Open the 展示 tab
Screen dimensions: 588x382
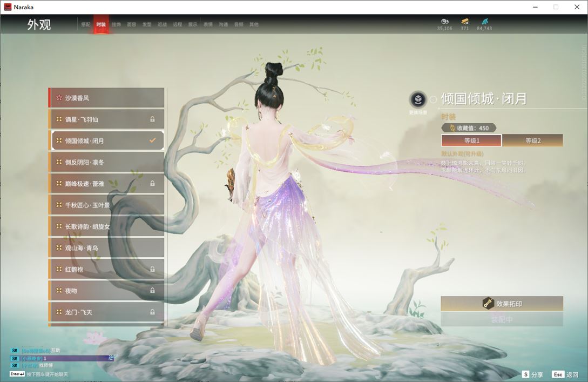click(193, 24)
